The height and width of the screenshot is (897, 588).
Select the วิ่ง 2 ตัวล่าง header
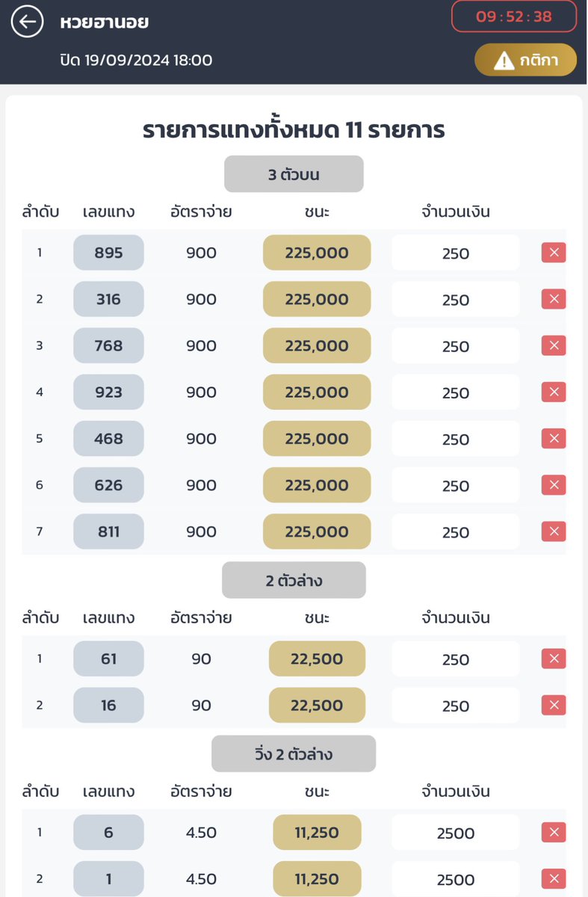coord(294,753)
